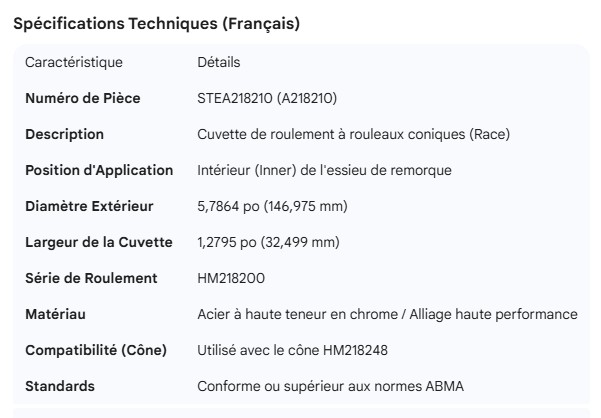601x418 pixels.
Task: Click the Description row label
Action: click(64, 134)
